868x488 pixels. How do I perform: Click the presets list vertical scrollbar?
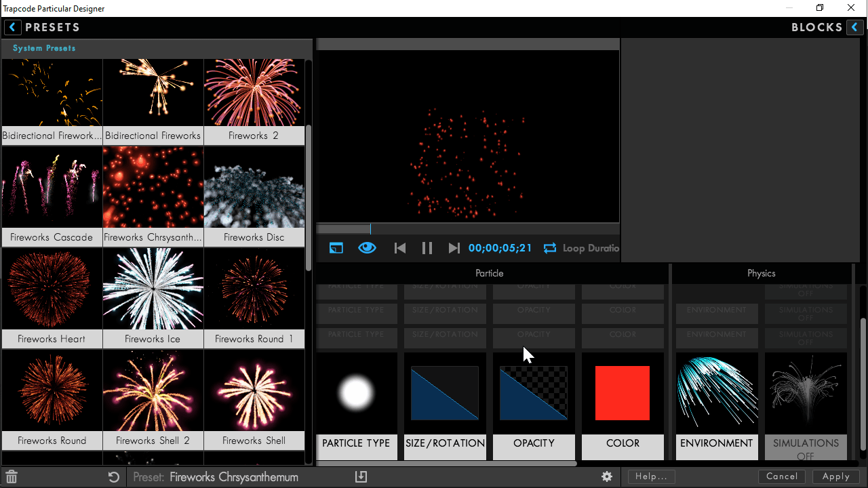(x=309, y=197)
